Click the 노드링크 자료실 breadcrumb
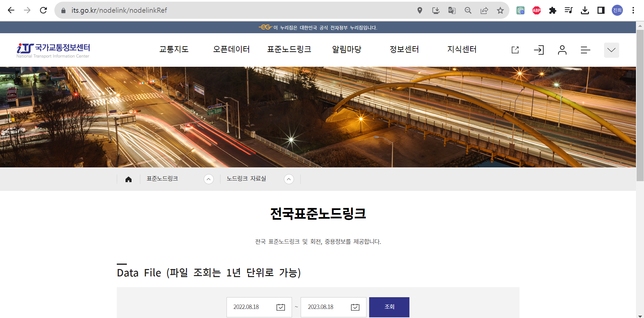 pyautogui.click(x=246, y=179)
